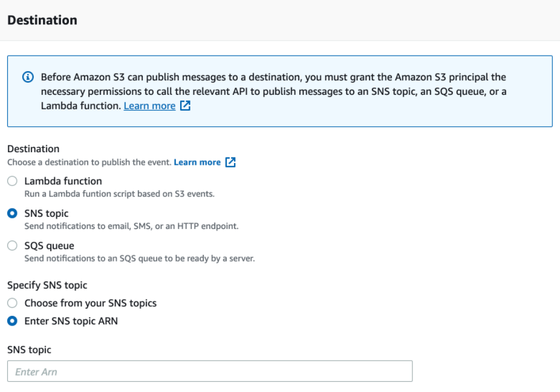
Task: Click the Lambda description about S3 events
Action: 119,194
